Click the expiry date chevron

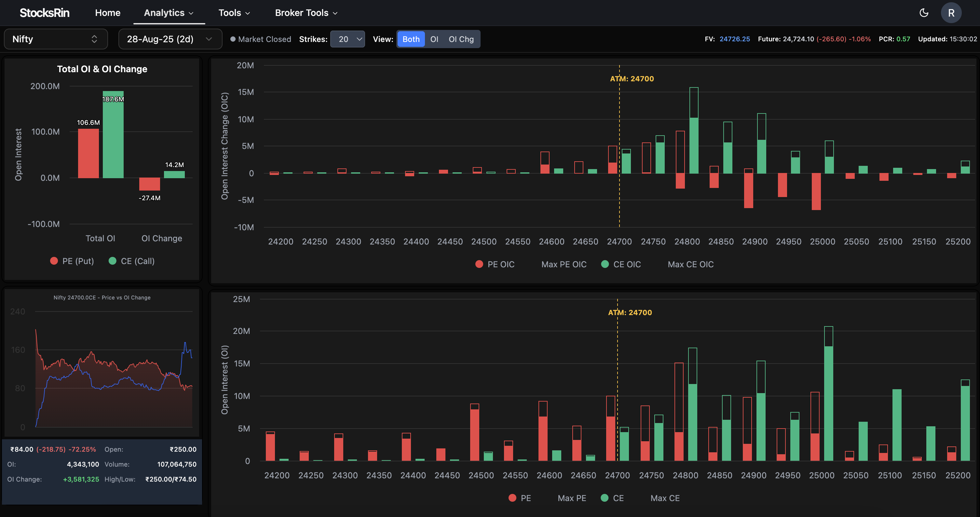coord(209,39)
